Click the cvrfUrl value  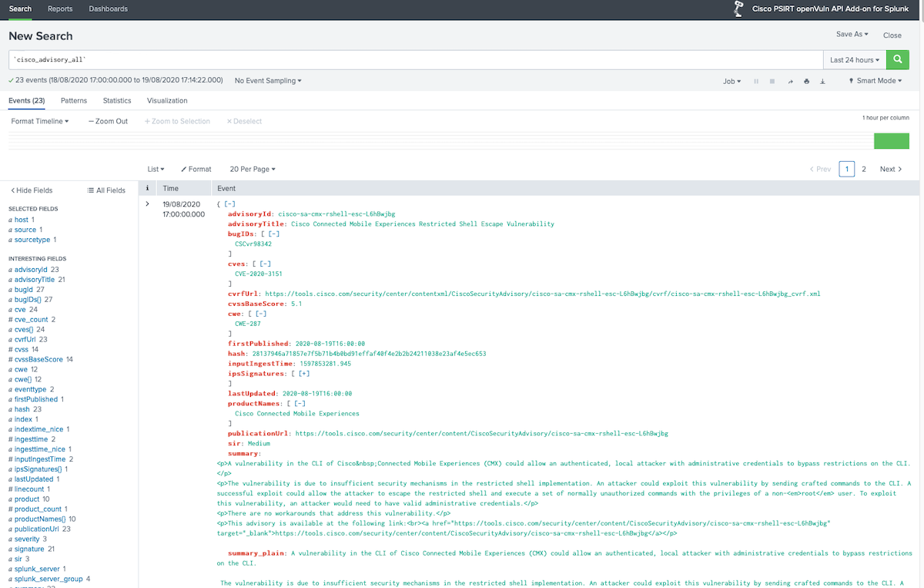[542, 294]
